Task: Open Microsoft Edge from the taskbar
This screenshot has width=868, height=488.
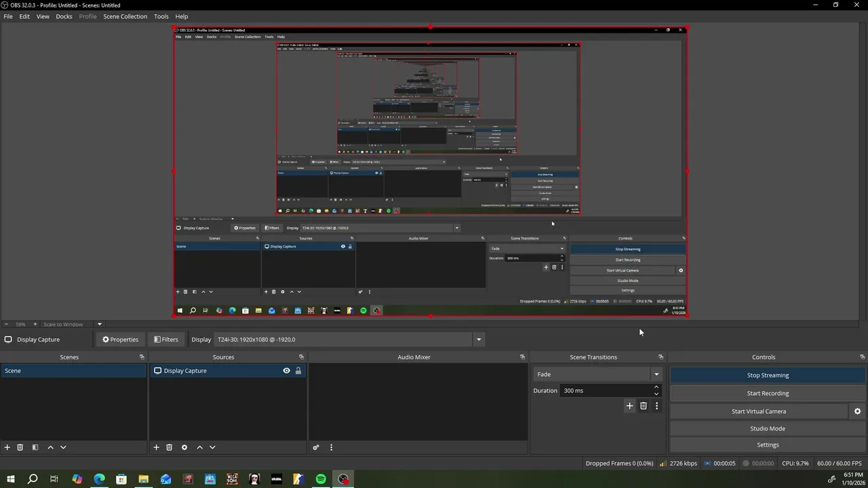Action: (x=99, y=479)
